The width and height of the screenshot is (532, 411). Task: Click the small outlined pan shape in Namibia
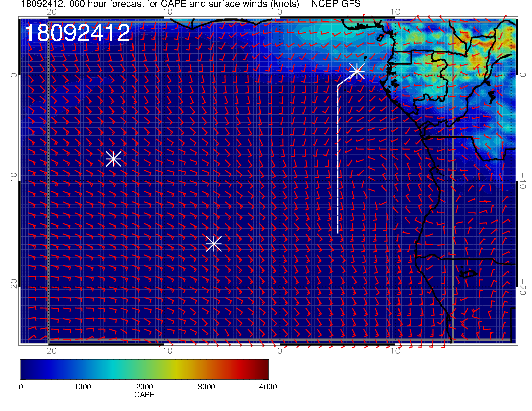coord(468,273)
